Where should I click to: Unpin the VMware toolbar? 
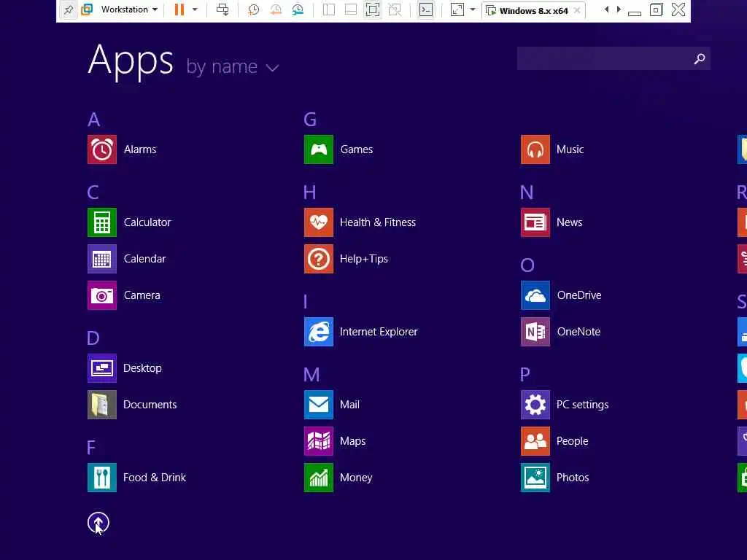[69, 9]
